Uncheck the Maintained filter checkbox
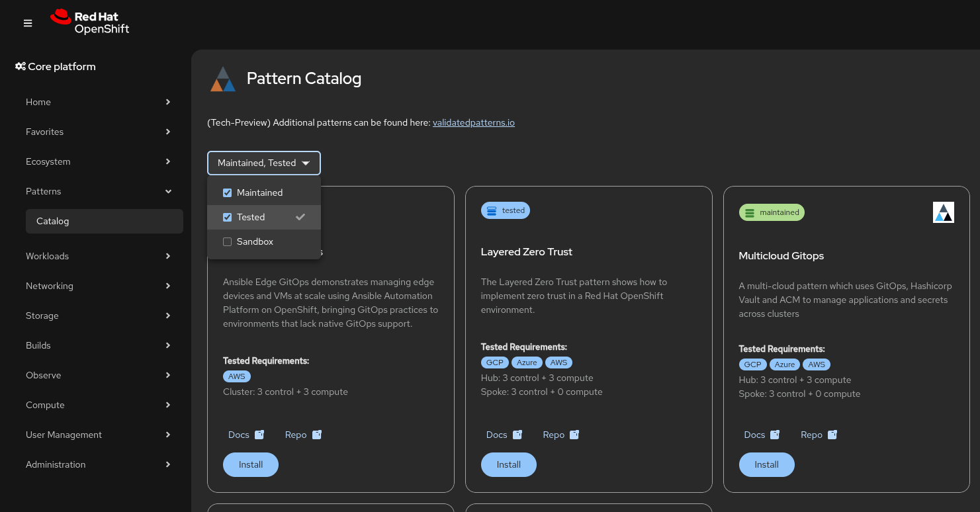 (x=227, y=192)
